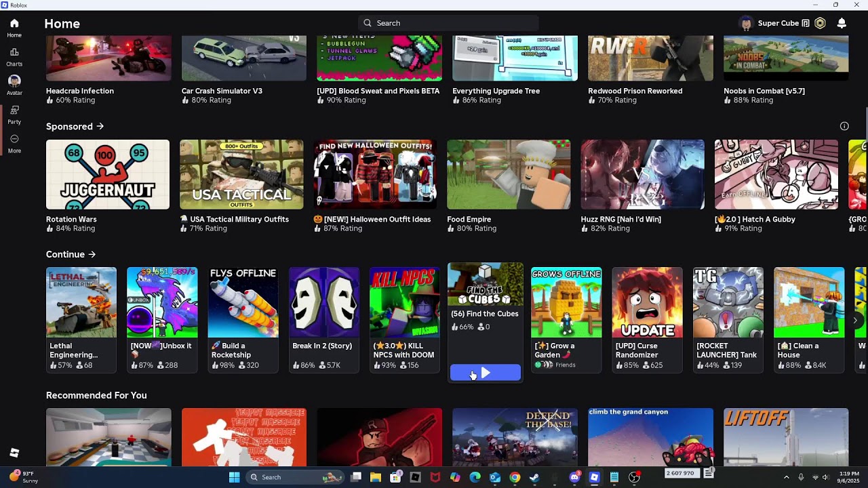Click the Headcrab Infection title
Image resolution: width=868 pixels, height=488 pixels.
click(80, 91)
